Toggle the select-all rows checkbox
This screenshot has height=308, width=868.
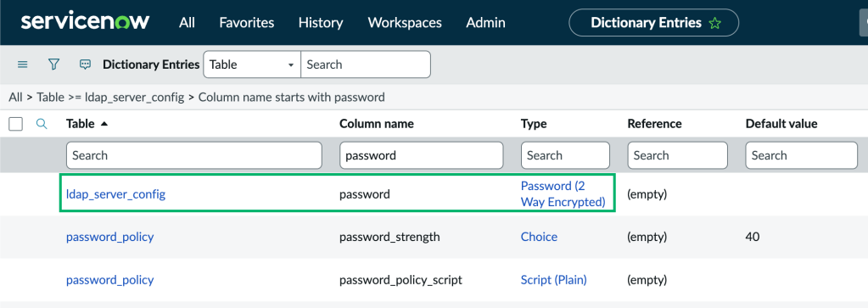[x=16, y=124]
